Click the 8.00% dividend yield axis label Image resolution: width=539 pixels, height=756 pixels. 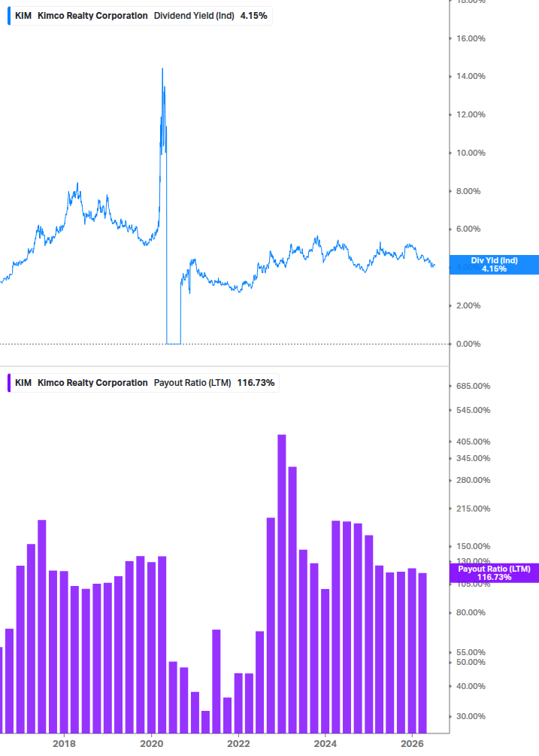(468, 191)
